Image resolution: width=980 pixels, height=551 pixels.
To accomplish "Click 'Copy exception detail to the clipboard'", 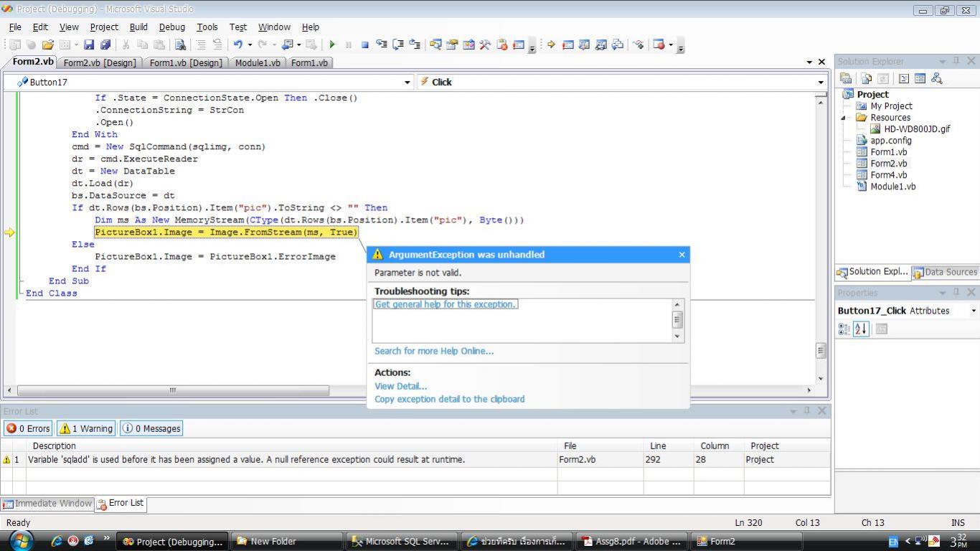I will click(449, 399).
